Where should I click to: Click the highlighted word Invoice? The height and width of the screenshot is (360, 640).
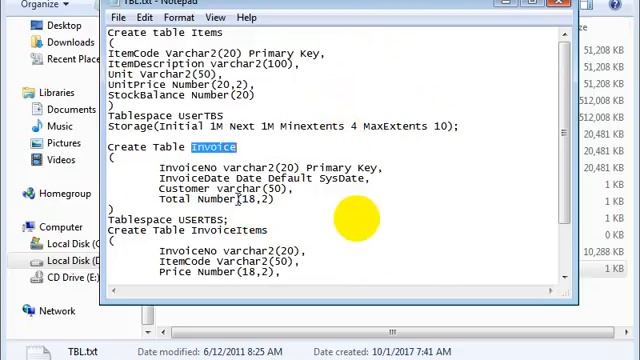click(214, 147)
